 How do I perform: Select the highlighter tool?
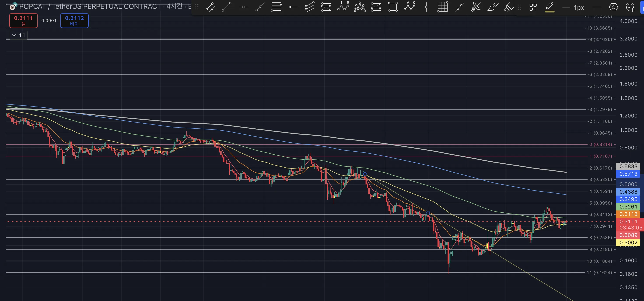click(509, 7)
